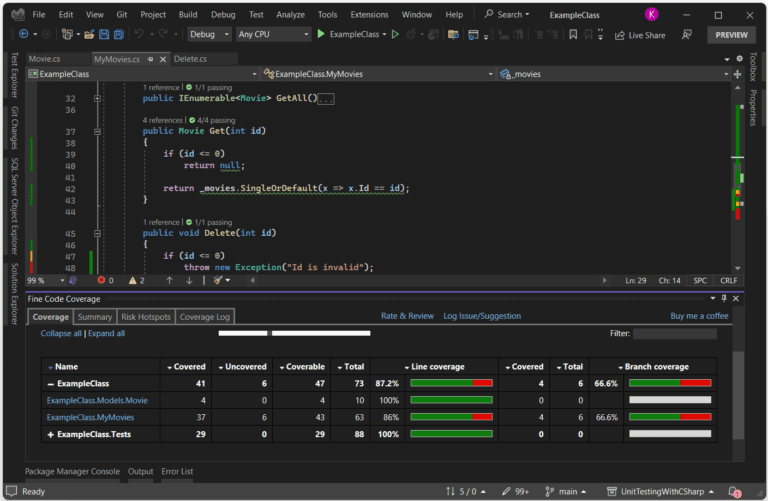Switch to the Delete.cs tab
768x501 pixels.
click(x=191, y=59)
